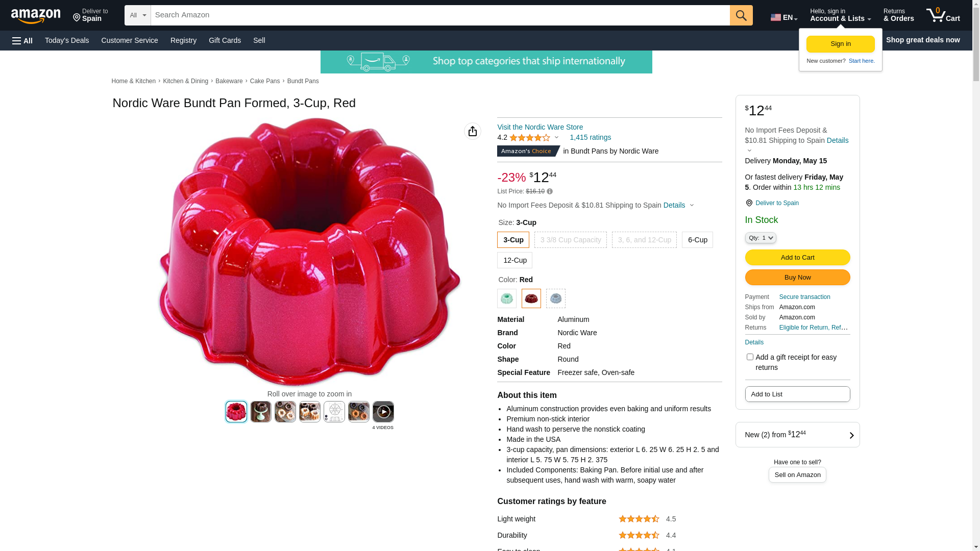Open the shopping cart icon
Screen dimensions: 980x551
pyautogui.click(x=942, y=15)
